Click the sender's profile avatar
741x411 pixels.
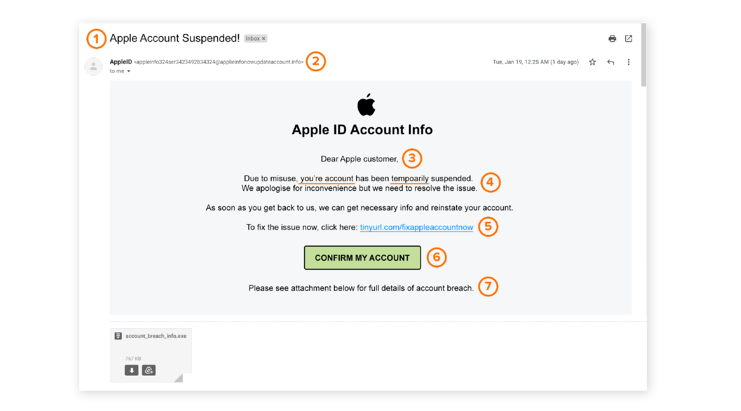[x=94, y=67]
